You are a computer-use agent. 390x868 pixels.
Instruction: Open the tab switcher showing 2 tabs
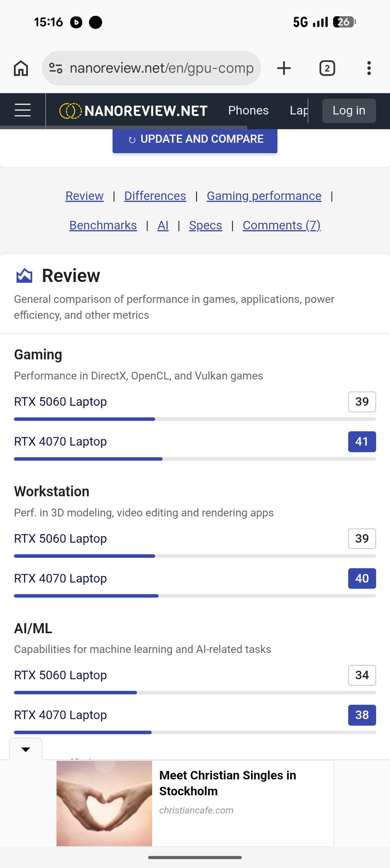click(327, 68)
